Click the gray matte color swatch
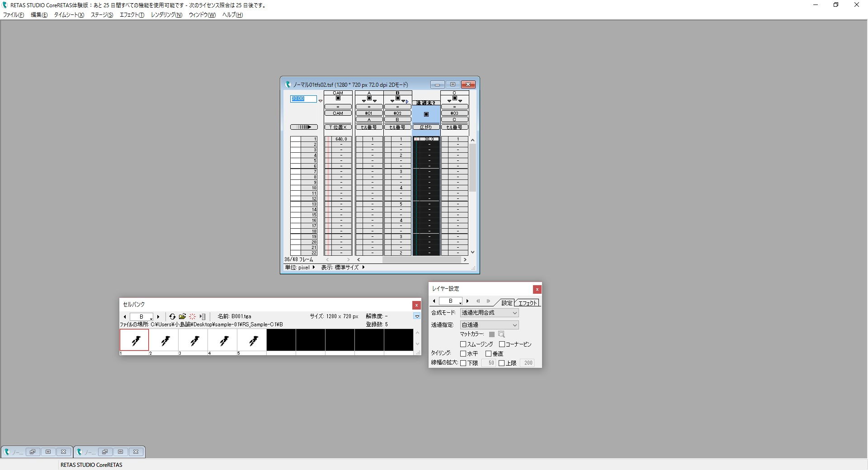 [x=492, y=334]
